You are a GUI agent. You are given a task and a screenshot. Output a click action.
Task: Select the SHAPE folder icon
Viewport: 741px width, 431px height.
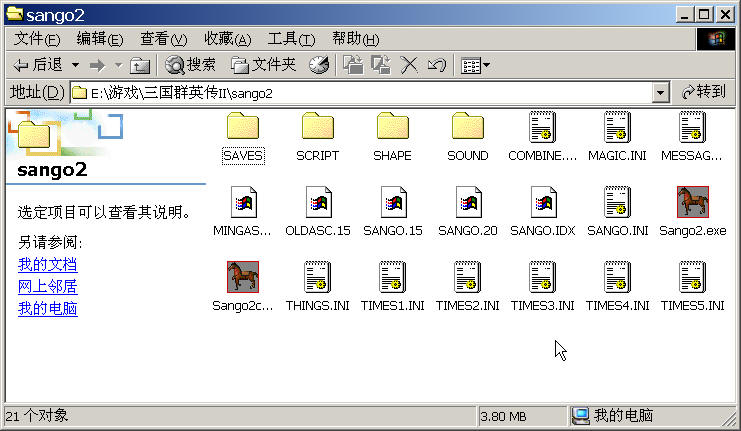[x=392, y=127]
